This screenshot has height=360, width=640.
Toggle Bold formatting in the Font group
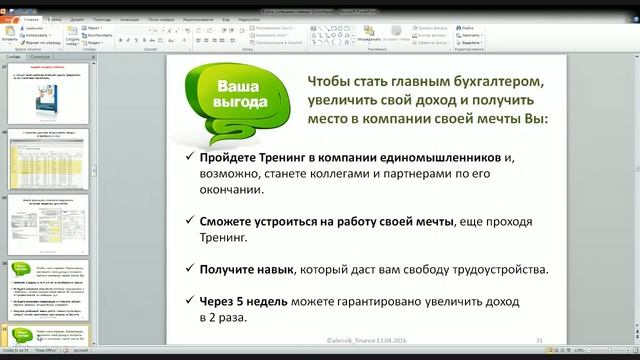[x=121, y=40]
